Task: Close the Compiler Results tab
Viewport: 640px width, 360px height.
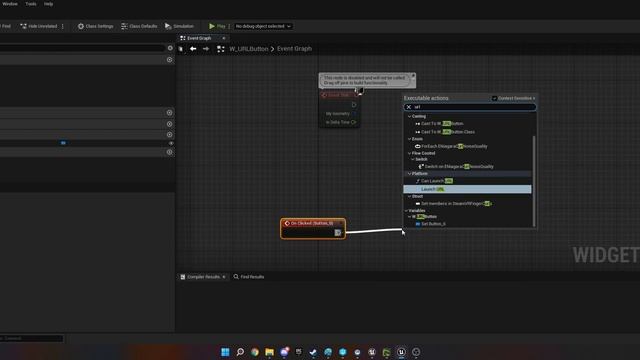Action: pyautogui.click(x=224, y=277)
